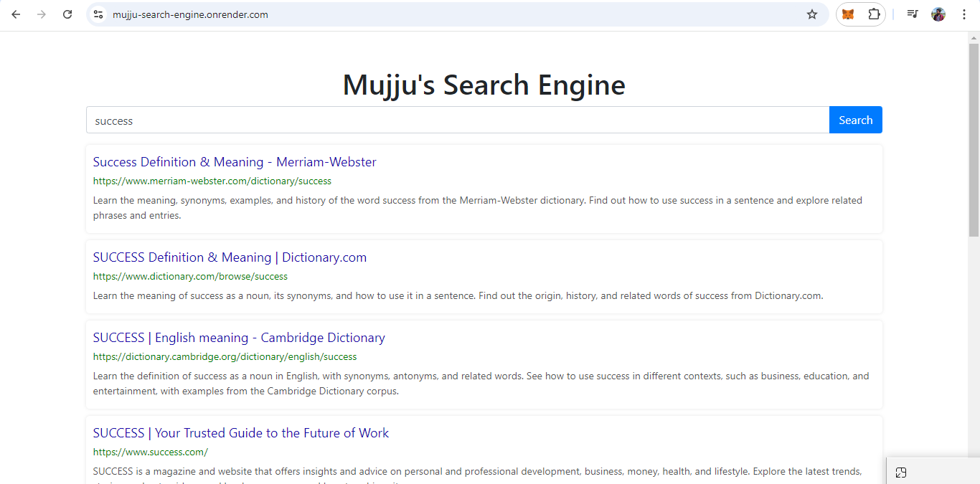Click the merriam-webster.com URL text

pyautogui.click(x=212, y=181)
